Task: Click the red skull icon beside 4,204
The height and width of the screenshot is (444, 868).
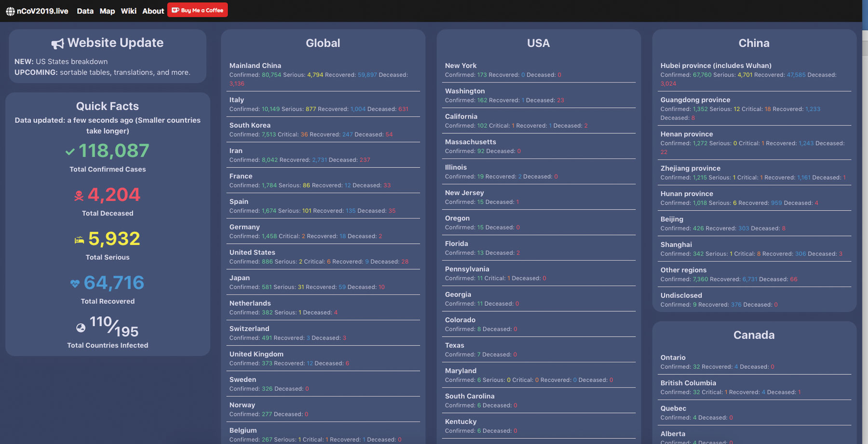Action: tap(79, 196)
